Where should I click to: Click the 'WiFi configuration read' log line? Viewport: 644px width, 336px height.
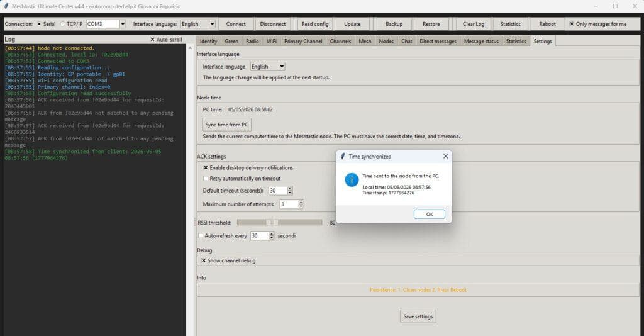point(56,81)
